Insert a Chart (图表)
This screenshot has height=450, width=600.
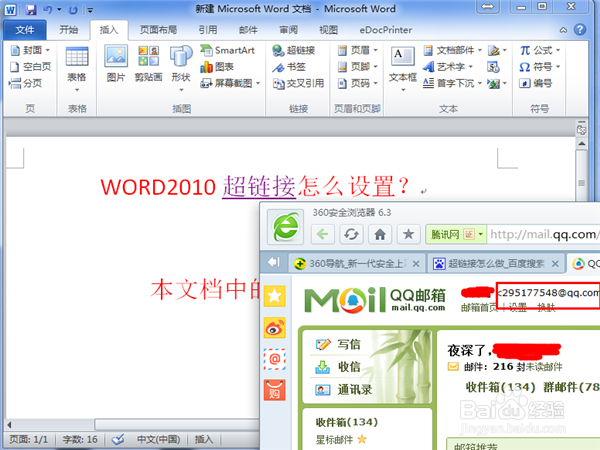217,67
